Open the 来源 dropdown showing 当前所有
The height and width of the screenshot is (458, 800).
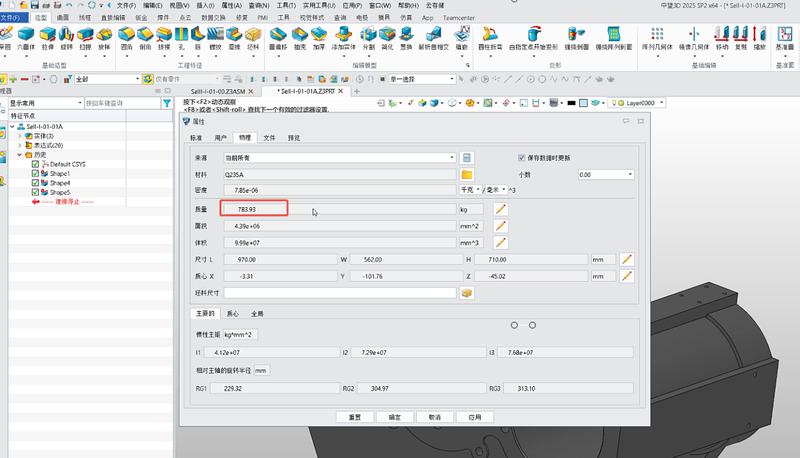[x=340, y=157]
